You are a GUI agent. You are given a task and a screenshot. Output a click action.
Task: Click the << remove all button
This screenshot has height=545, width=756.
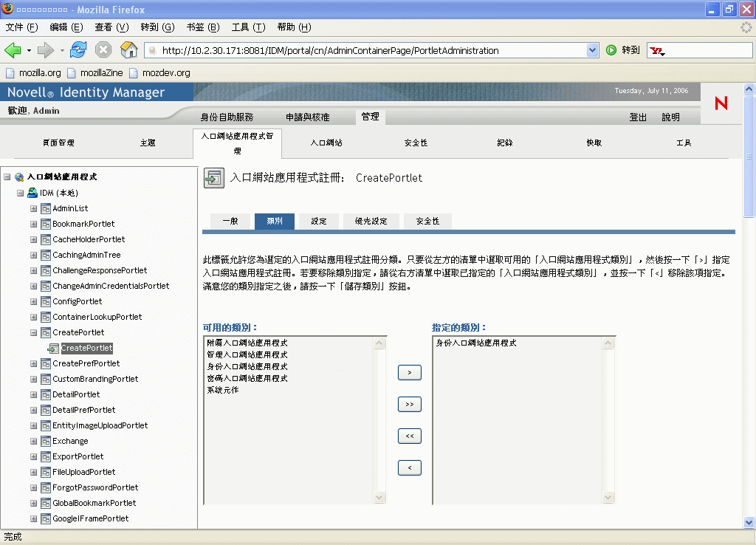point(409,436)
